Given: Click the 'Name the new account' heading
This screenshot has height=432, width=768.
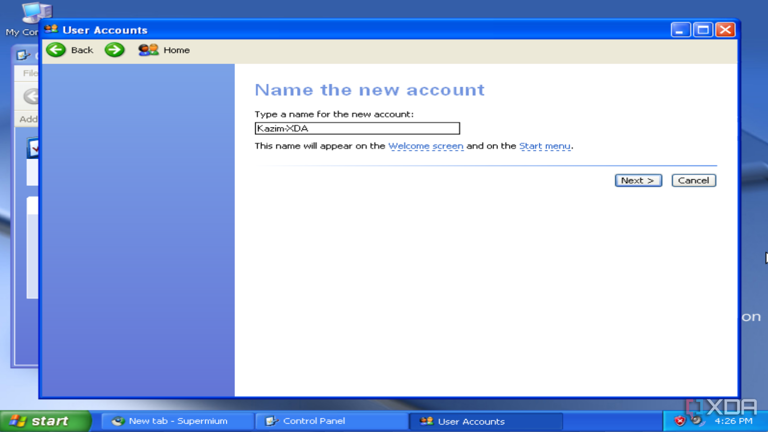Looking at the screenshot, I should [x=369, y=90].
